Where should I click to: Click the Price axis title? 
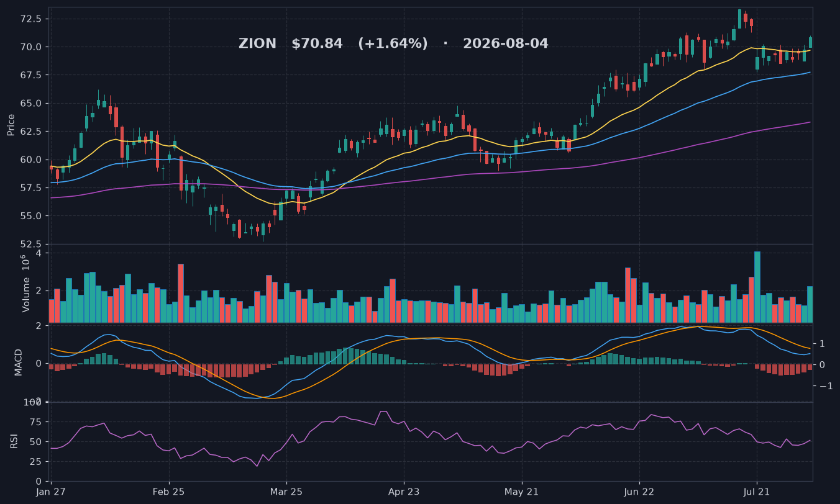click(11, 125)
